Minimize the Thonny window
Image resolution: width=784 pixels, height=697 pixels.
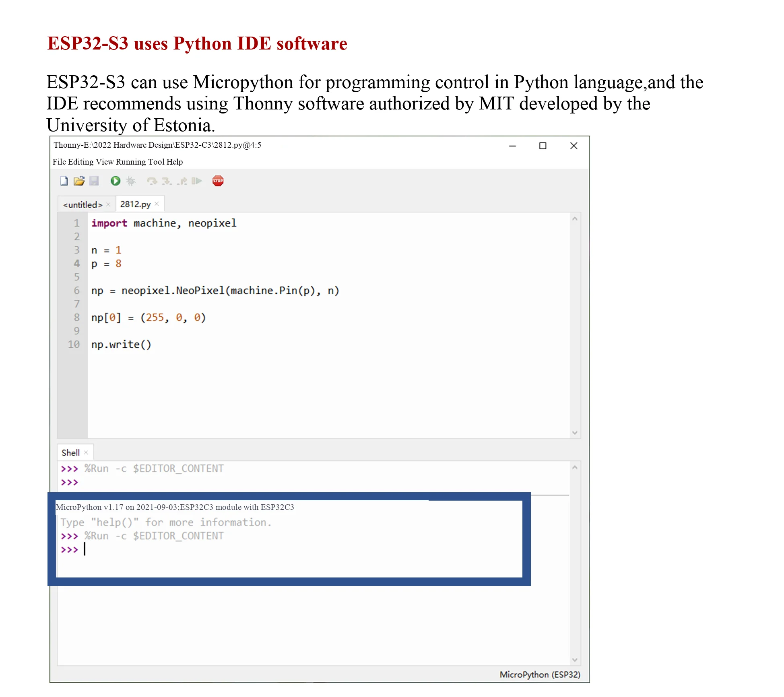(512, 146)
